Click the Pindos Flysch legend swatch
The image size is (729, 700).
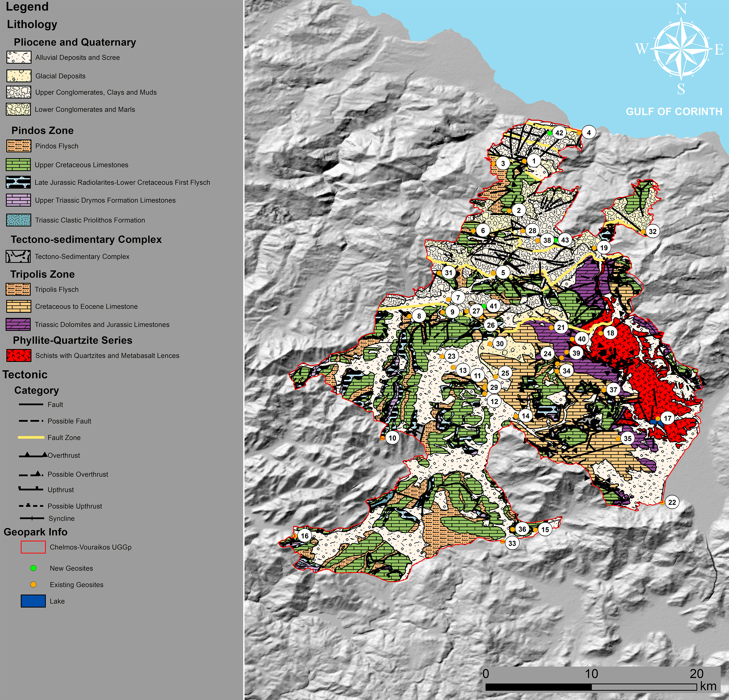tap(19, 146)
